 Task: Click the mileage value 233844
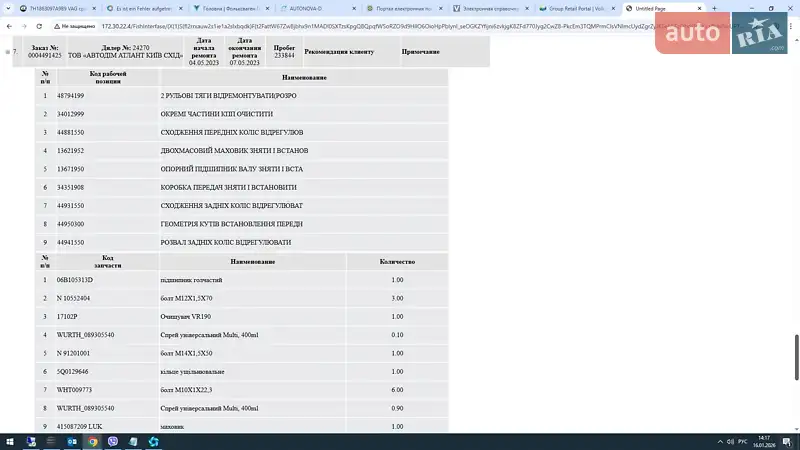(284, 55)
